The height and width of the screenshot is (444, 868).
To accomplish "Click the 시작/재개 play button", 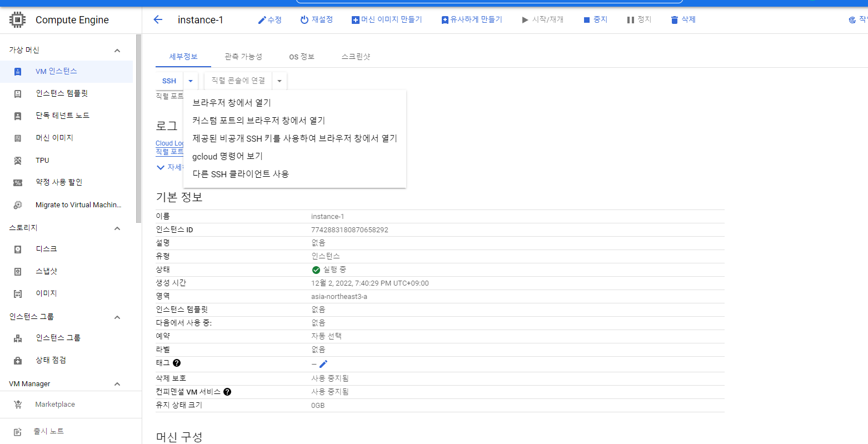I will coord(542,19).
